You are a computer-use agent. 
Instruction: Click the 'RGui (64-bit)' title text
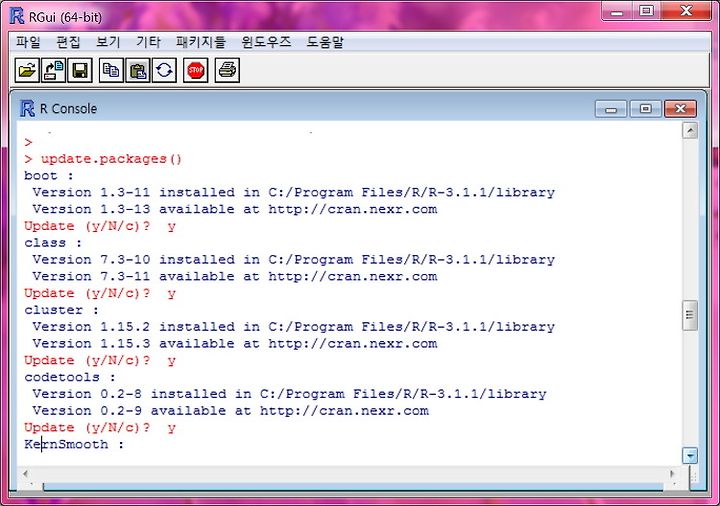65,17
